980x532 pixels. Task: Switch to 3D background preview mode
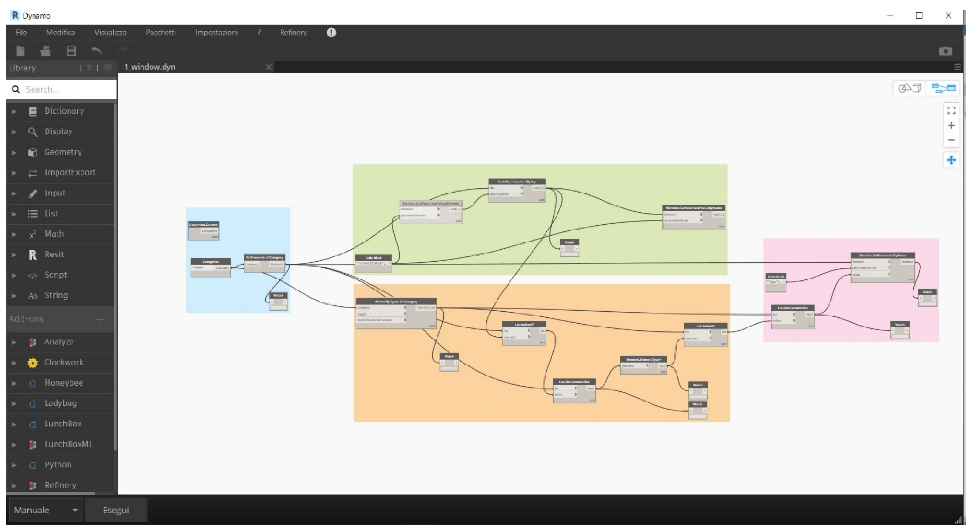tap(909, 88)
